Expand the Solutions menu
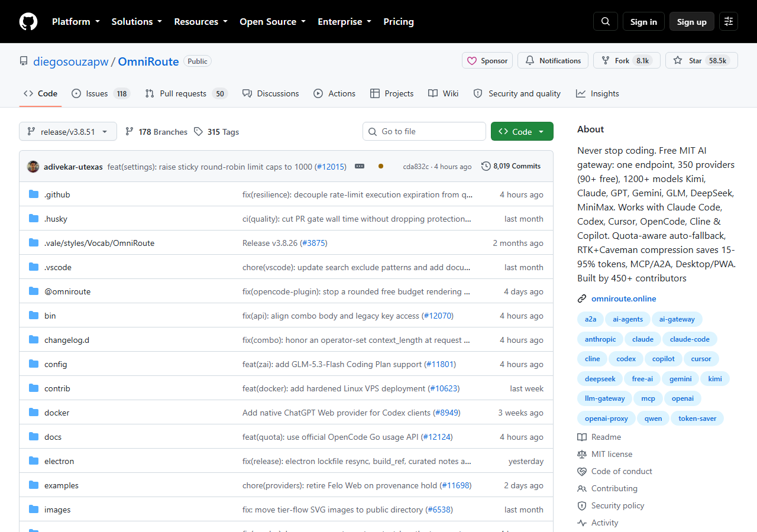The height and width of the screenshot is (532, 757). (x=137, y=22)
